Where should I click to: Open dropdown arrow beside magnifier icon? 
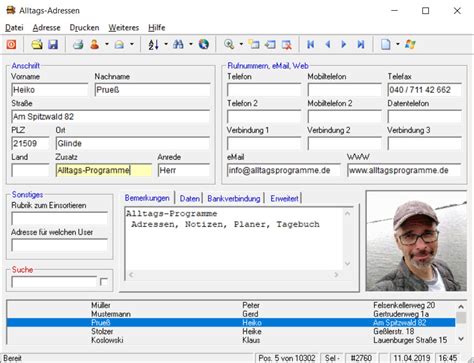(x=241, y=44)
